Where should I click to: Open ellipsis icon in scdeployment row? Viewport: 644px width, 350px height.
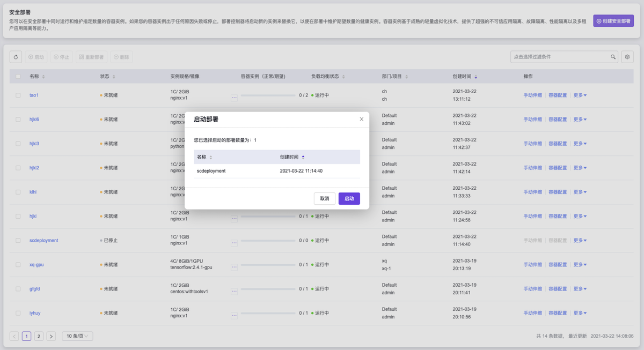click(234, 243)
